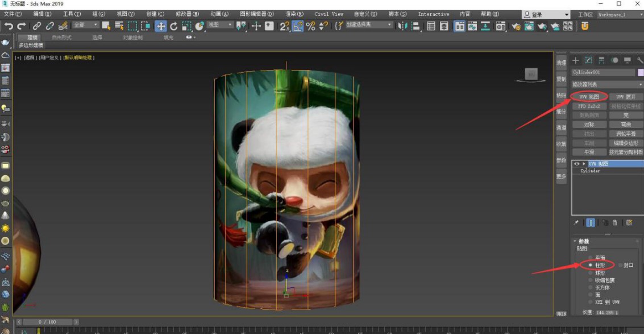Switch to the 对象绘制 ribbon tab
This screenshot has width=644, height=334.
tap(132, 38)
